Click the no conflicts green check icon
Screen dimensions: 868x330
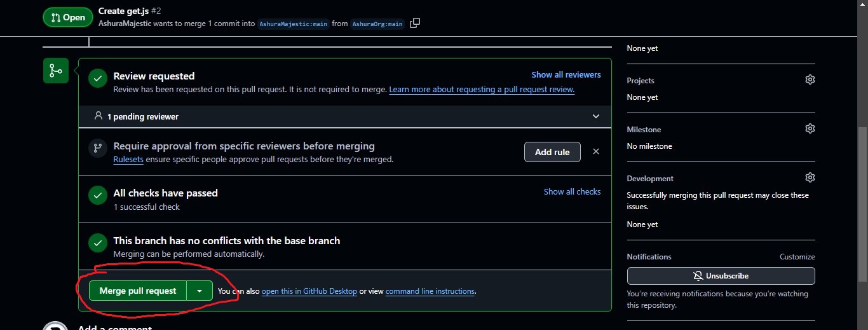coord(97,243)
